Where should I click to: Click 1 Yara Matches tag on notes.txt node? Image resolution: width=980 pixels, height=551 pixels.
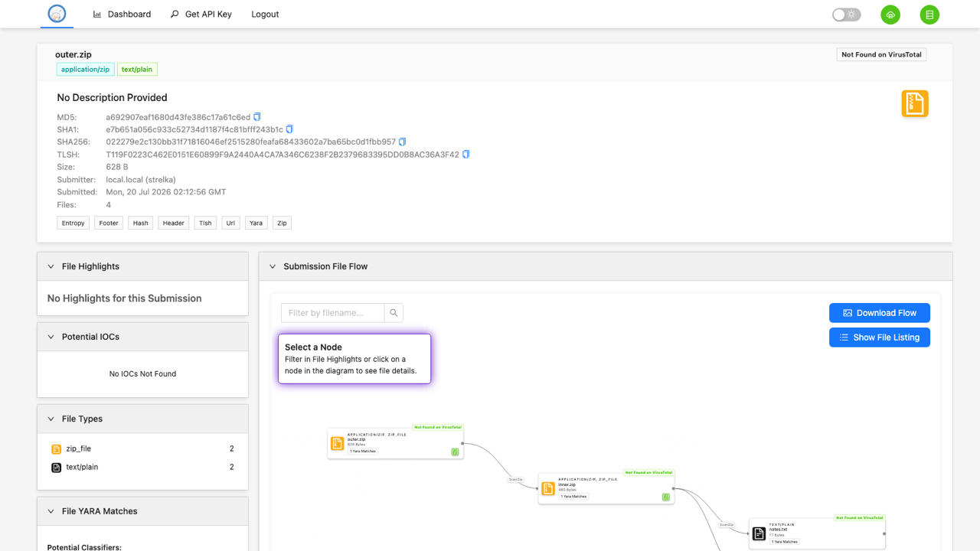(x=784, y=542)
